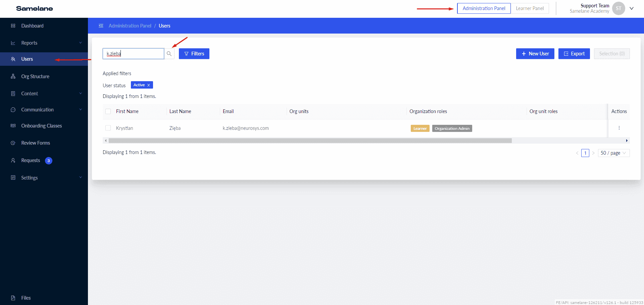Click the Zięba last name cell
The width and height of the screenshot is (644, 305).
(175, 128)
